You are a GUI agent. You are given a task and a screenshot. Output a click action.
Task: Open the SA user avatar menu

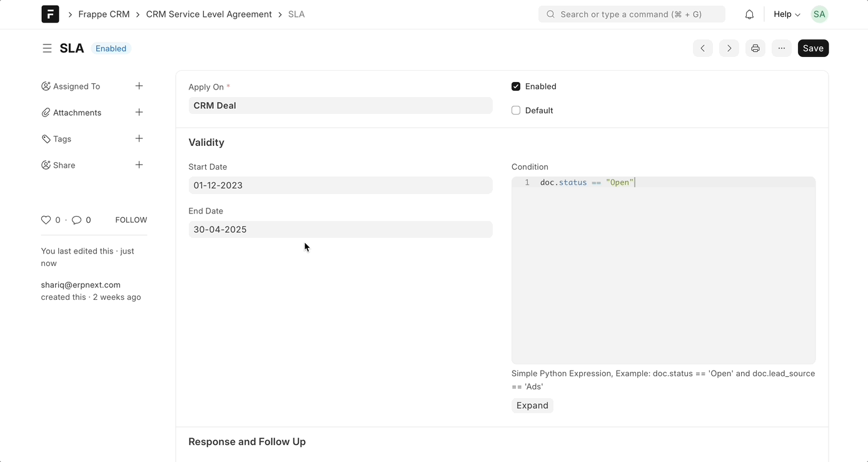pyautogui.click(x=819, y=14)
